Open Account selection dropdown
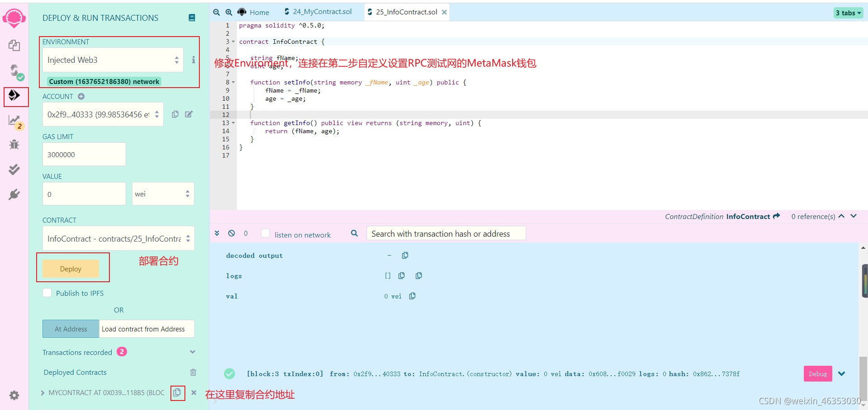868x410 pixels. click(x=103, y=114)
